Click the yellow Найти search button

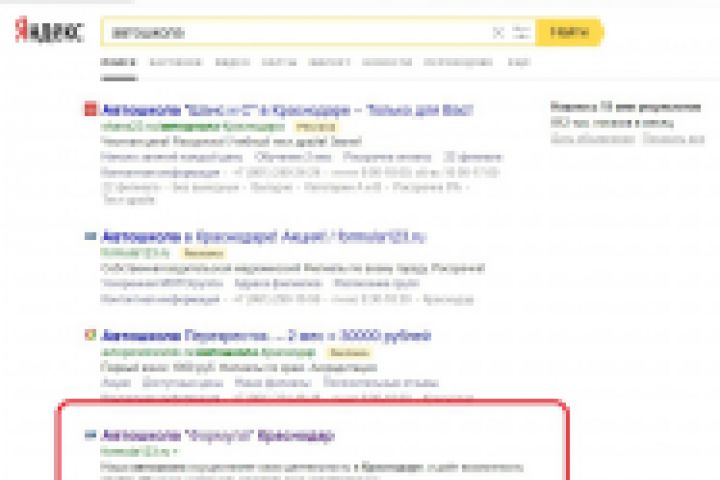click(569, 32)
